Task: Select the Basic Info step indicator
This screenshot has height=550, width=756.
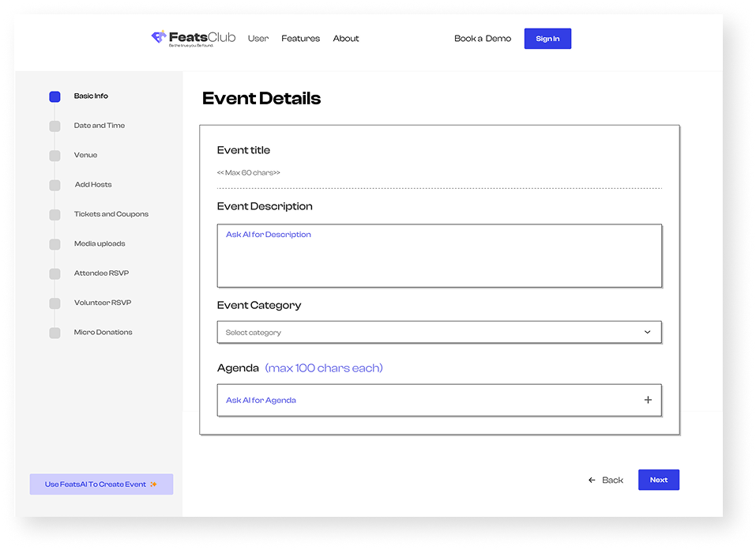Action: pyautogui.click(x=55, y=96)
